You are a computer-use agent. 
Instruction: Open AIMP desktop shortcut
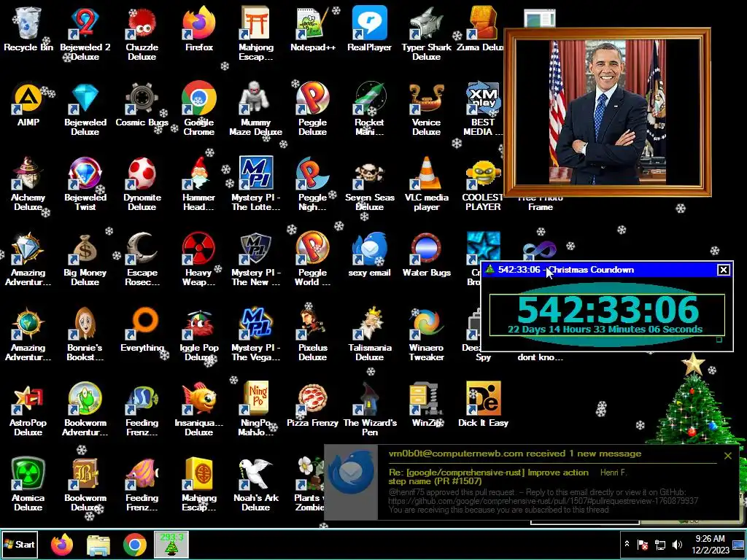(28, 104)
